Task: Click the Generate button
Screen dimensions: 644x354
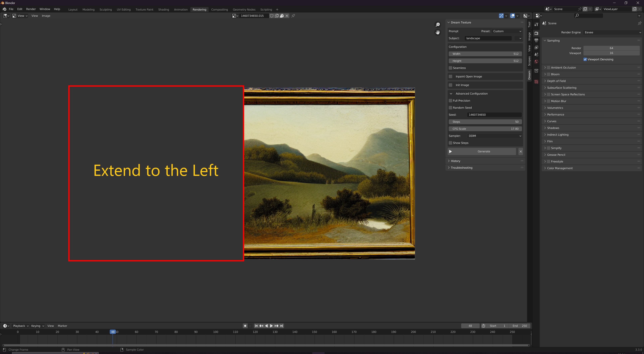Action: coord(481,151)
